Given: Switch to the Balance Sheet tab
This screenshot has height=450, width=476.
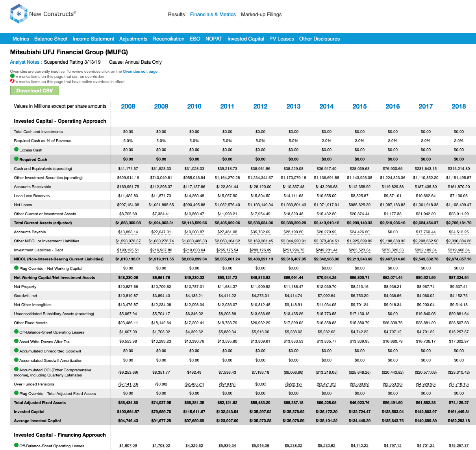Looking at the screenshot, I should point(51,39).
